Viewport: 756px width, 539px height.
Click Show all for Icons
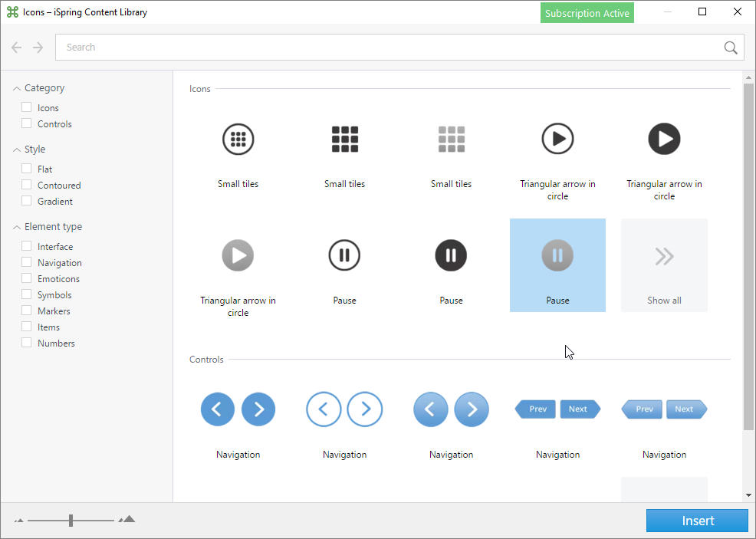[x=664, y=265]
